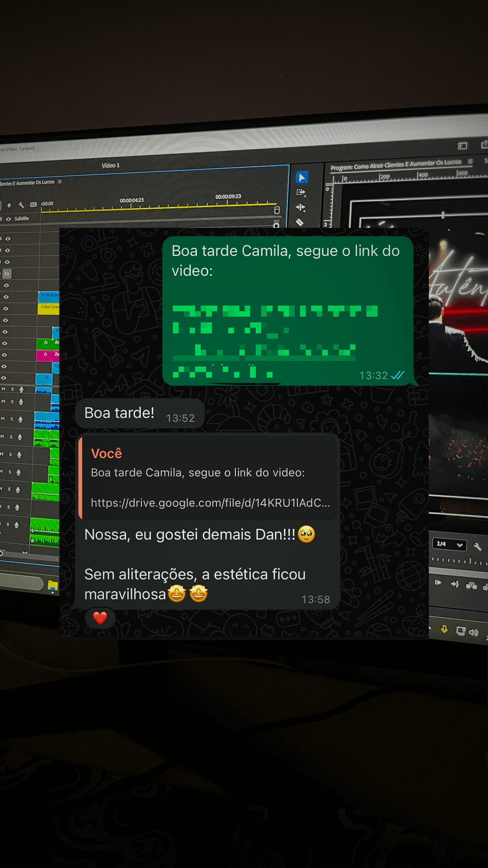Open File Explorer from the taskbar
This screenshot has height=868, width=488.
(x=53, y=586)
